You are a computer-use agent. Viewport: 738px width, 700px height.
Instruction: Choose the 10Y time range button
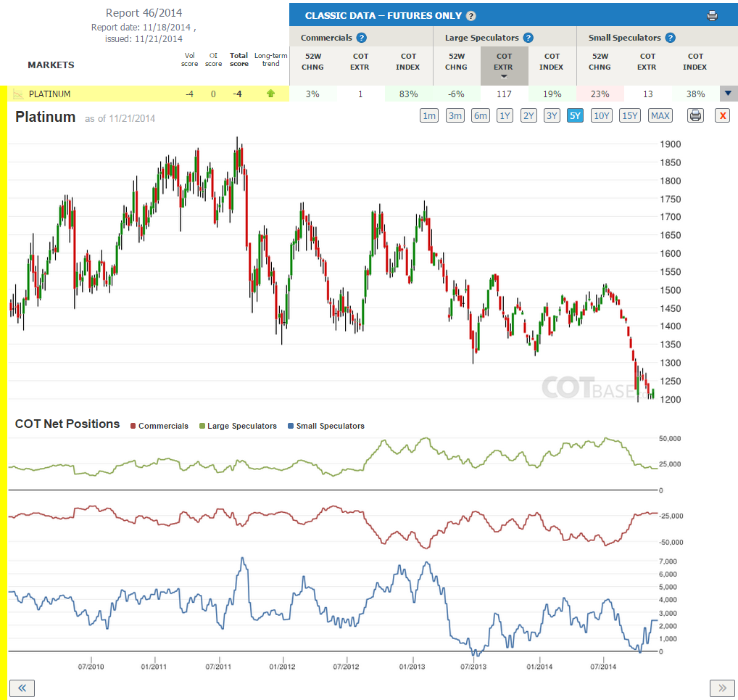click(602, 115)
